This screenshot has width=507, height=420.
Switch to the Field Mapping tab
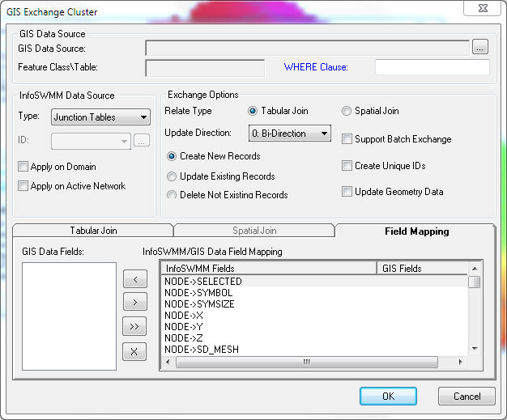pyautogui.click(x=416, y=231)
